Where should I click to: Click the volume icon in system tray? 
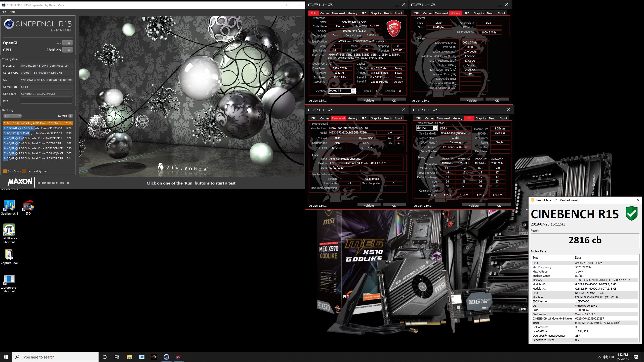click(612, 357)
